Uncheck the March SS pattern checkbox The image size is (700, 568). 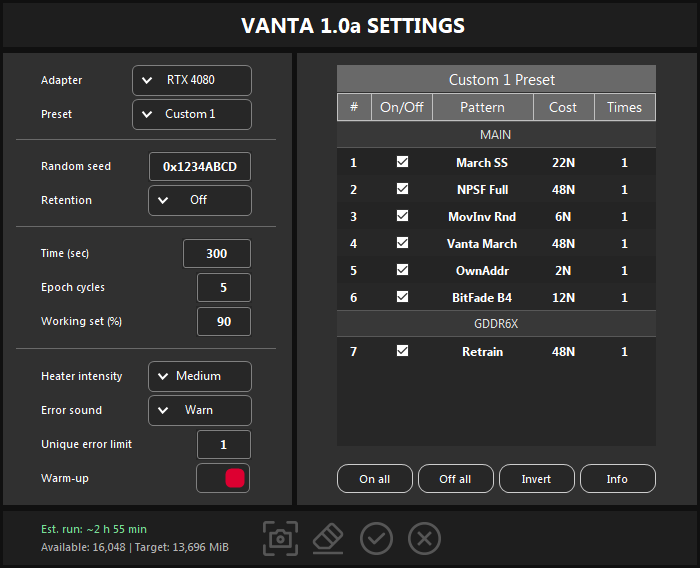point(402,162)
